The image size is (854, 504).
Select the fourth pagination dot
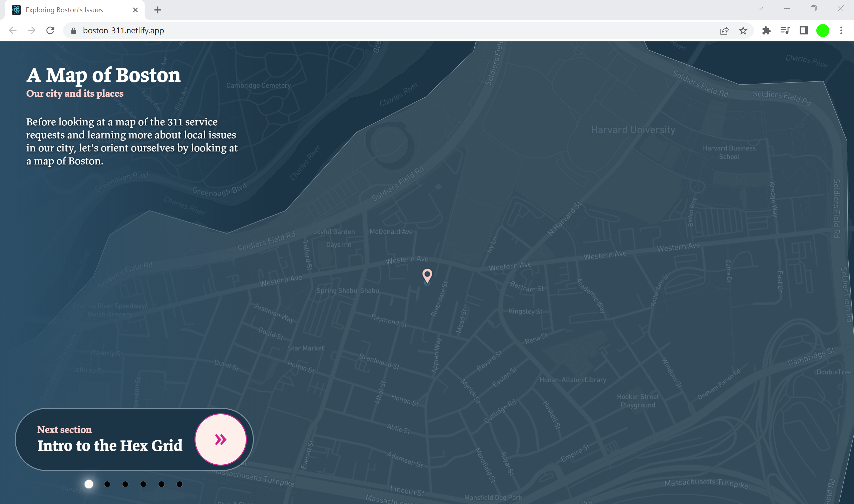(x=143, y=484)
